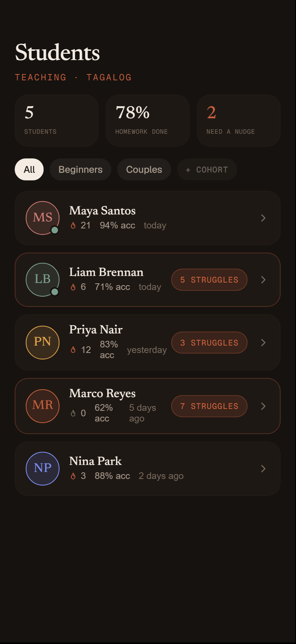296x644 pixels.
Task: Open the NP avatar for Nina Park
Action: pos(43,469)
